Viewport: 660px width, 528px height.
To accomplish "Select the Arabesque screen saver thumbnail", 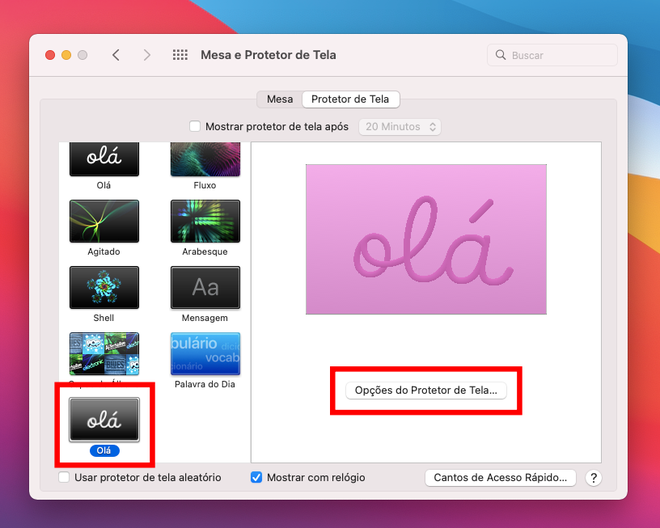I will tap(205, 221).
